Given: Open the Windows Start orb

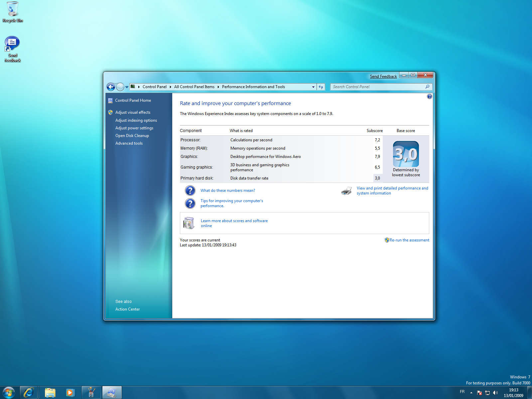Looking at the screenshot, I should point(9,393).
